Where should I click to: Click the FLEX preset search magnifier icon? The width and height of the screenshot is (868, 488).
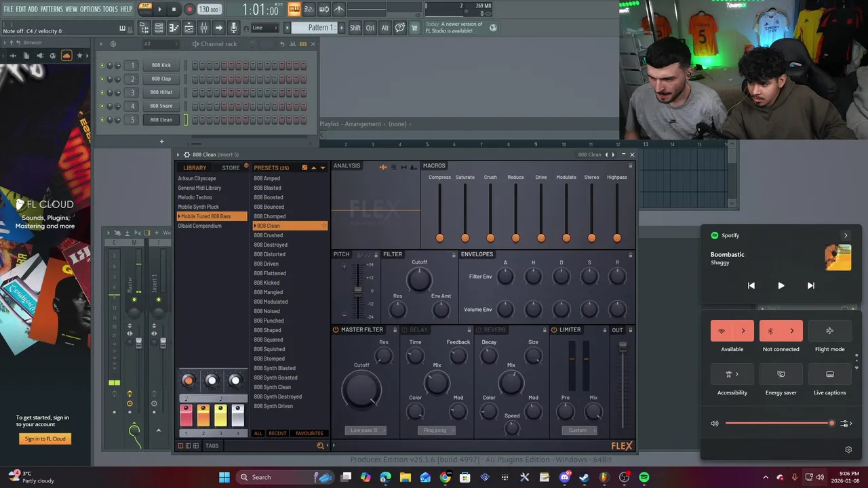point(320,445)
